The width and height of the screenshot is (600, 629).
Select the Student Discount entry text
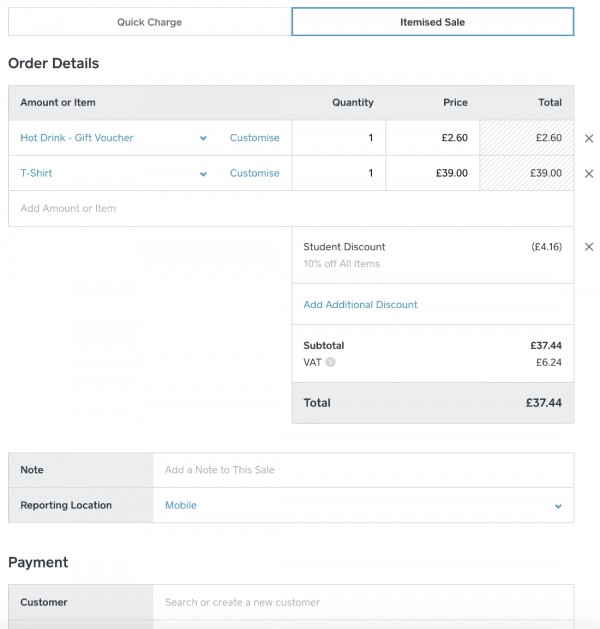pos(344,247)
